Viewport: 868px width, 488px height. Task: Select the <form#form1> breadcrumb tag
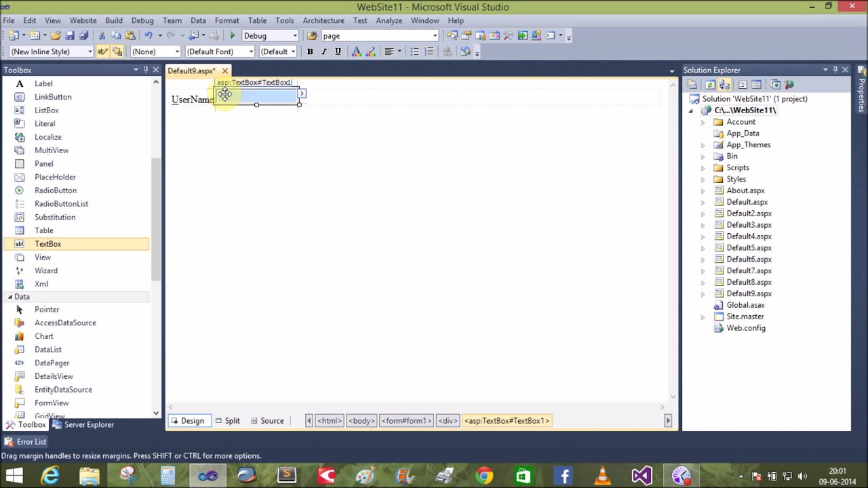click(406, 421)
